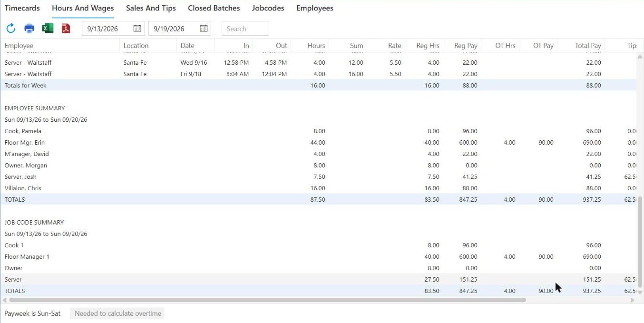Click the vertical scrollbar down arrow

[x=640, y=292]
